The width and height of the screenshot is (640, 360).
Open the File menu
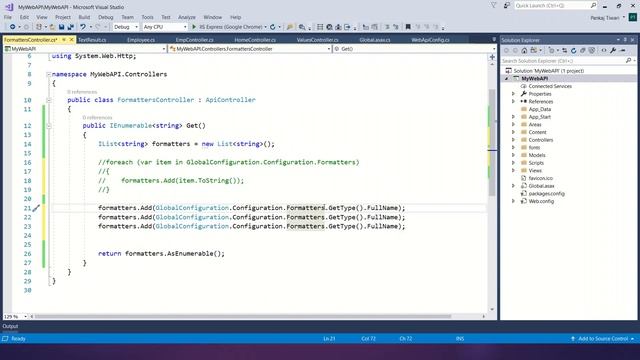(8, 17)
